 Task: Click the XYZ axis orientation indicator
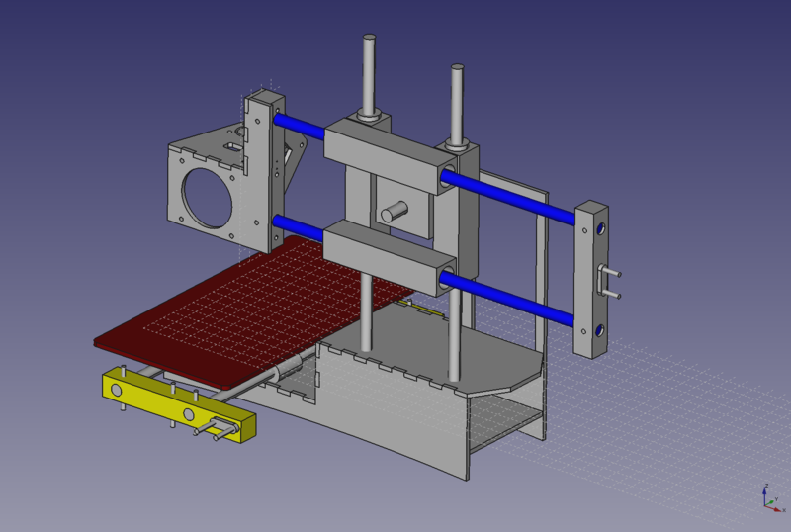[766, 494]
